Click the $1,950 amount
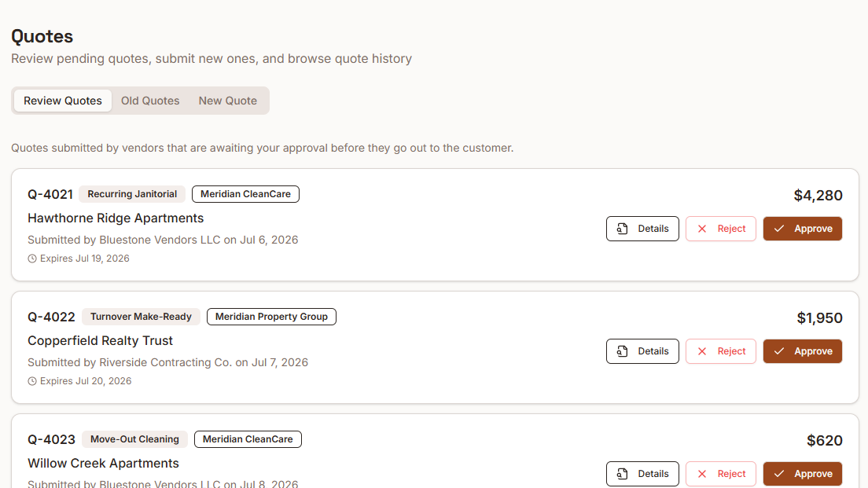 pyautogui.click(x=819, y=318)
